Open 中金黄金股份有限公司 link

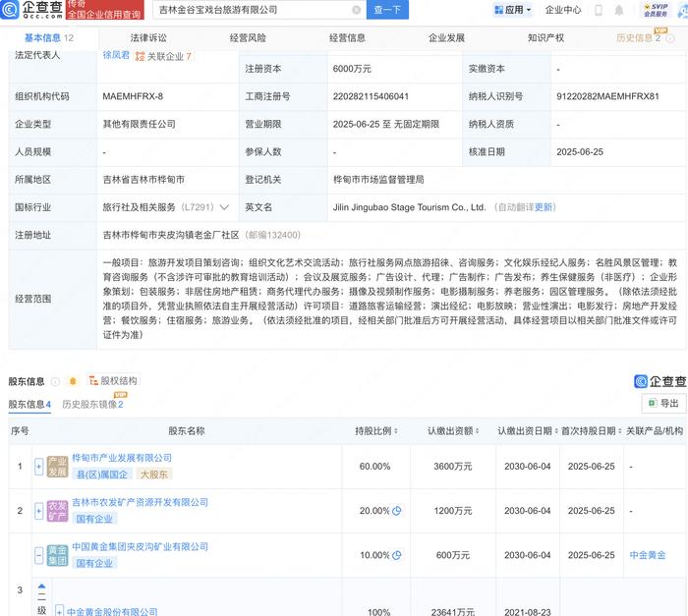point(112,612)
